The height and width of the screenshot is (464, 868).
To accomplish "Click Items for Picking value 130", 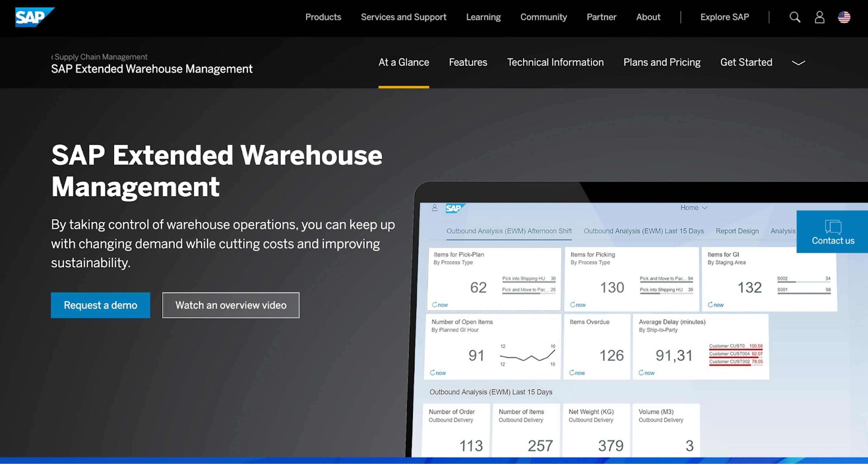I will pyautogui.click(x=612, y=288).
